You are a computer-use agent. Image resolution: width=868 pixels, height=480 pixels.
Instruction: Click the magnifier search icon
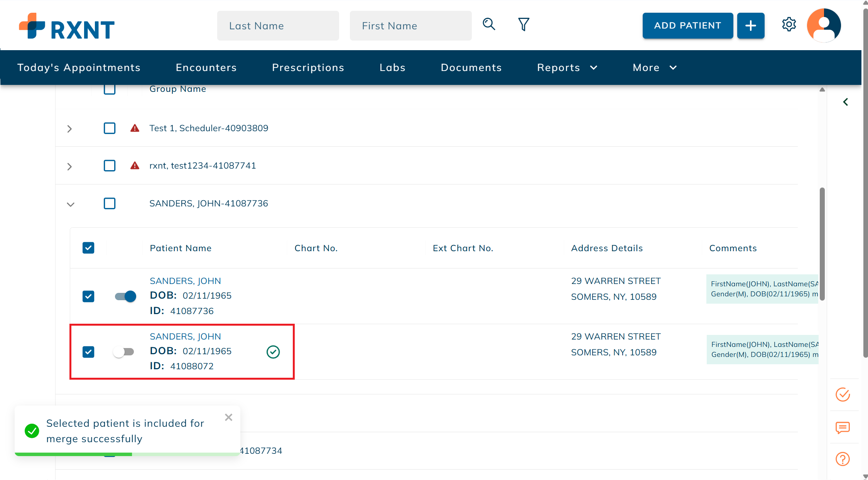click(x=489, y=25)
